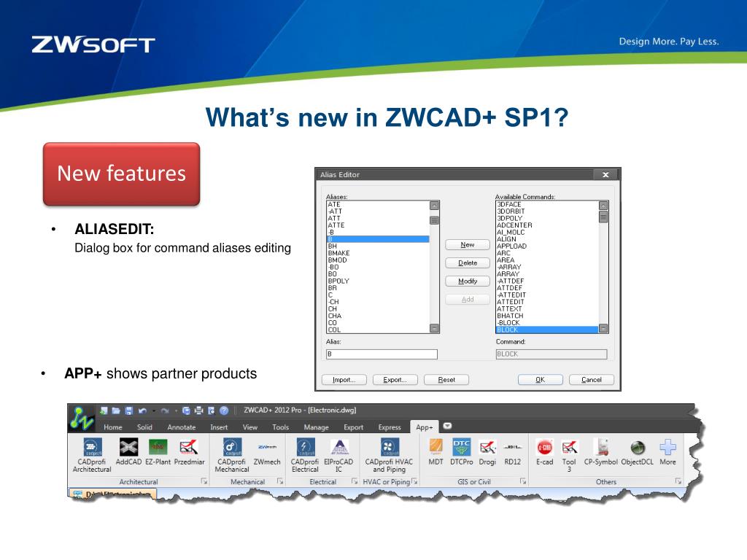Launch CADprofi Electrical
Screen dimensions: 747x560
point(305,455)
